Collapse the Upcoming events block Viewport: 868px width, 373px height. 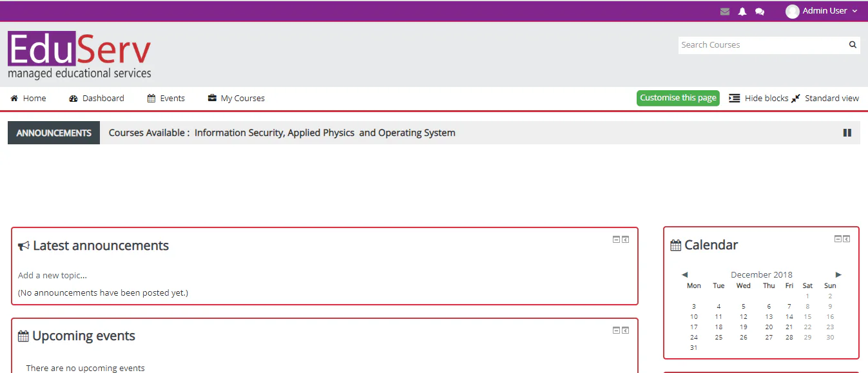click(x=616, y=330)
